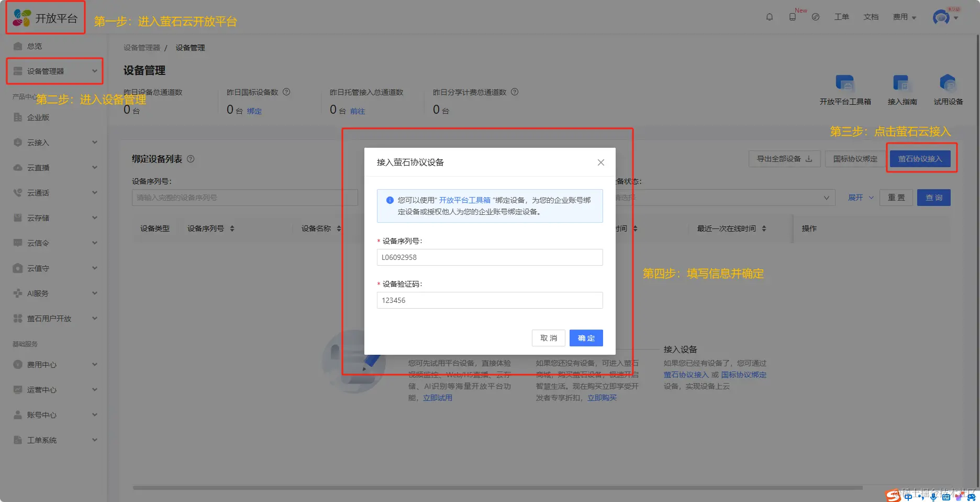
Task: Open the 工单系统 sidebar menu
Action: click(x=53, y=440)
